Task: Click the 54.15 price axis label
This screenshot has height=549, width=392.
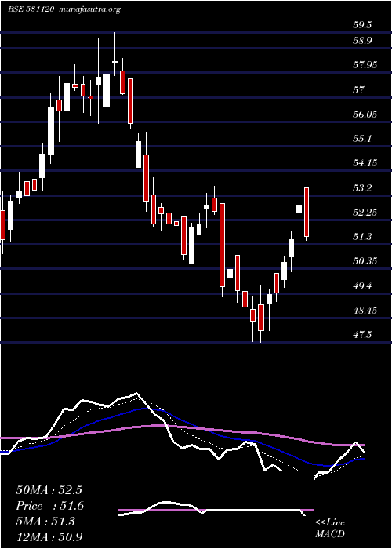Action: (365, 163)
